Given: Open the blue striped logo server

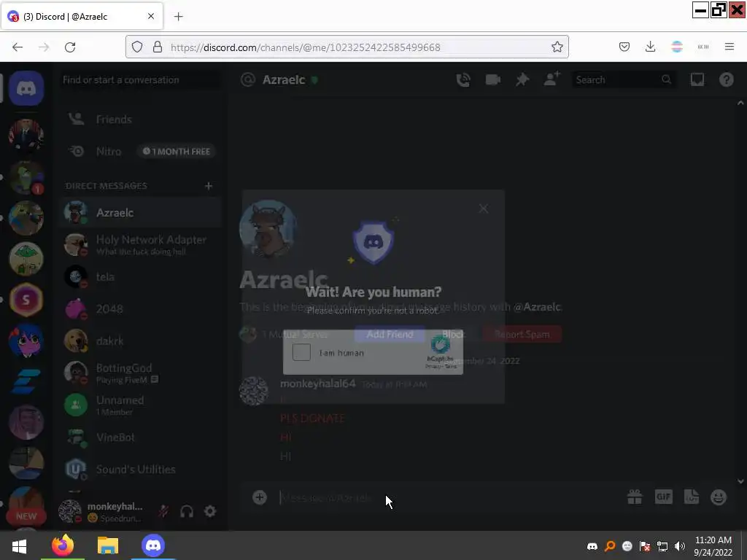Looking at the screenshot, I should click(26, 381).
